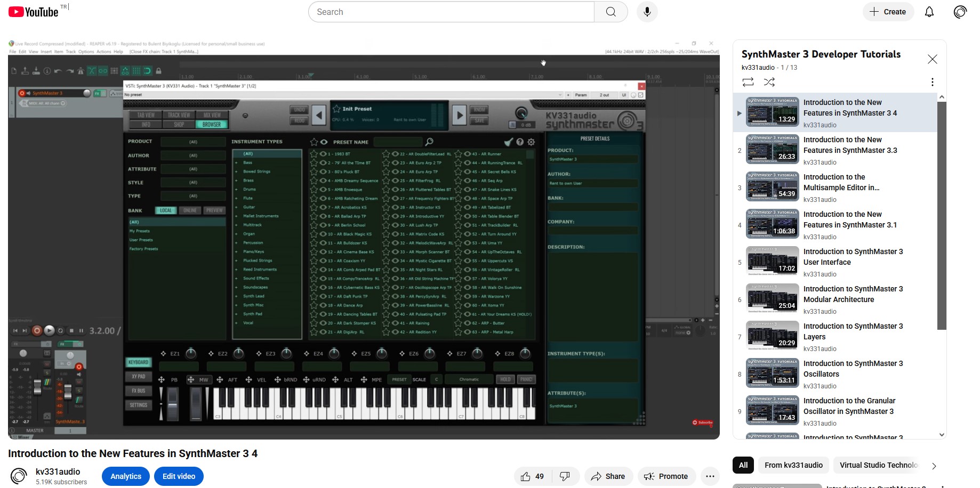The width and height of the screenshot is (980, 488).
Task: Open TYPE filter dropdown showing (All)
Action: (193, 196)
